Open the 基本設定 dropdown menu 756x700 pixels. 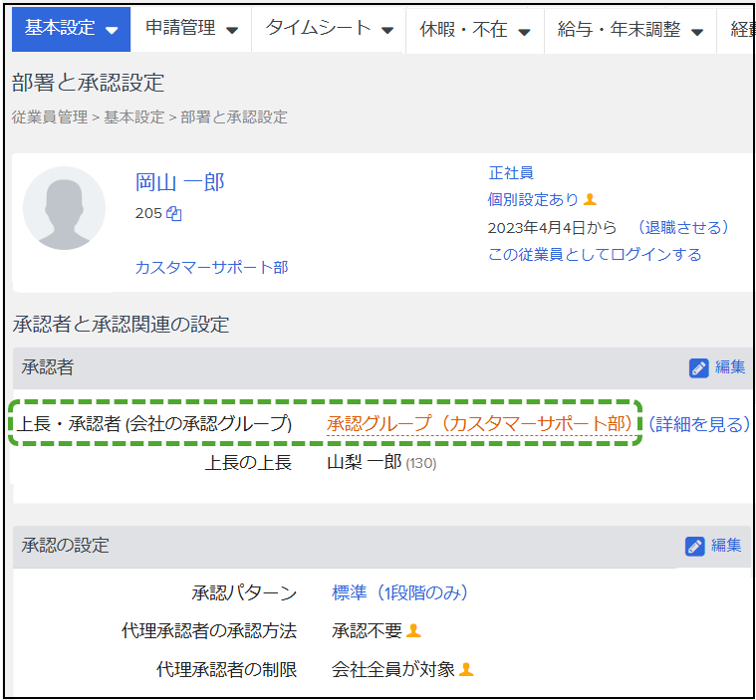click(71, 29)
